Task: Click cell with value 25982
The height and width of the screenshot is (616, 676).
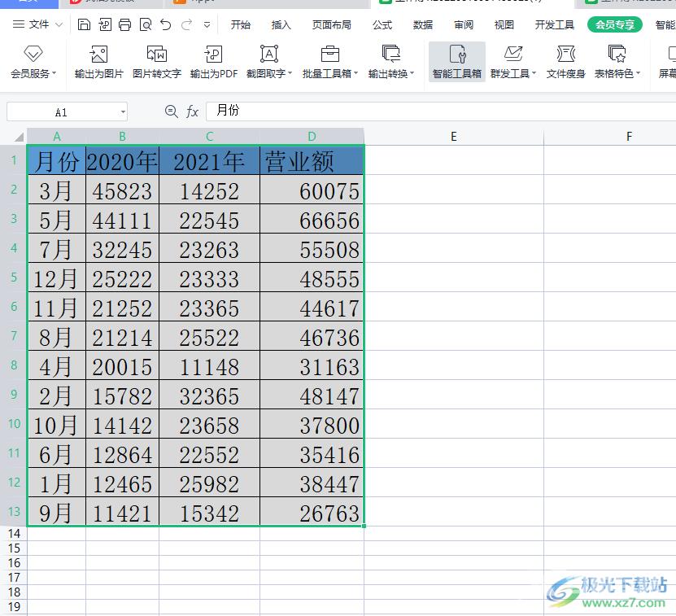Action: point(210,483)
